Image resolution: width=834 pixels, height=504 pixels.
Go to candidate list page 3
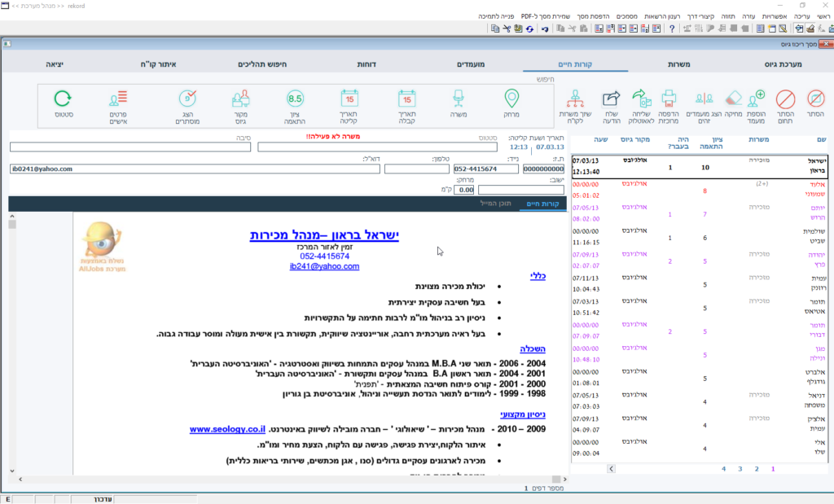[740, 469]
